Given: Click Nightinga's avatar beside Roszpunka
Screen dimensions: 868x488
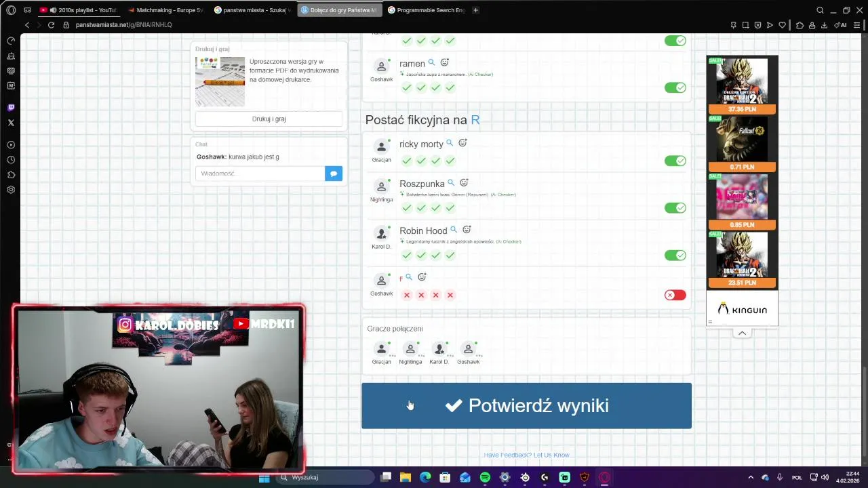Looking at the screenshot, I should point(381,186).
